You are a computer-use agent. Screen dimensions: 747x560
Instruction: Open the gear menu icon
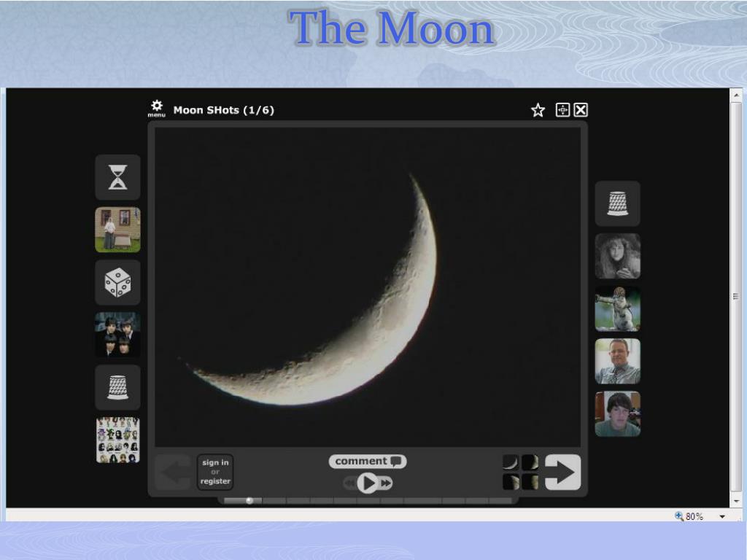point(156,108)
